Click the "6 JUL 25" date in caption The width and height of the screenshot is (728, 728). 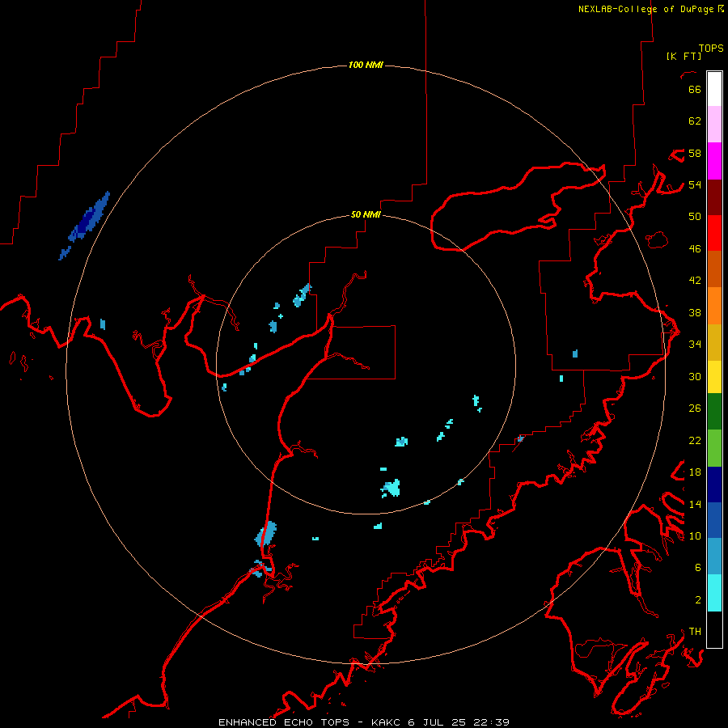point(438,722)
